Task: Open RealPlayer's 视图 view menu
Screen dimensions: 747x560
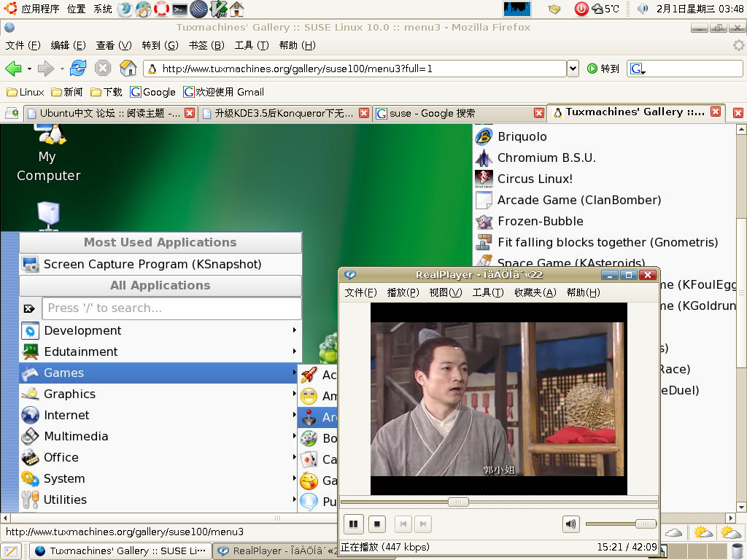Action: click(446, 292)
